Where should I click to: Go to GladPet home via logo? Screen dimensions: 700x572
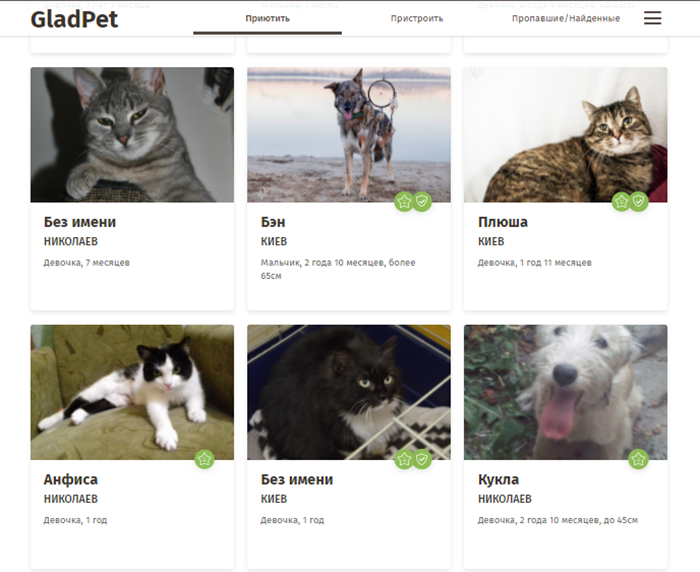coord(74,19)
